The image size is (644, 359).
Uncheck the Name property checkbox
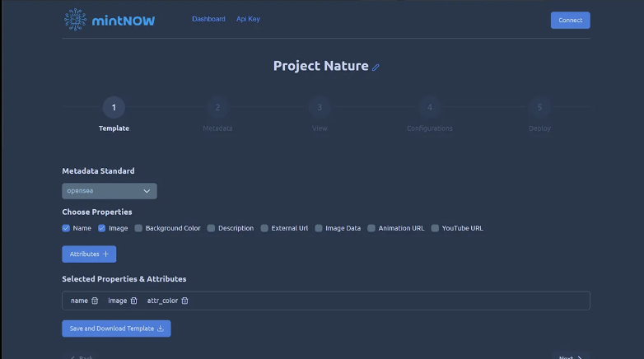tap(66, 228)
